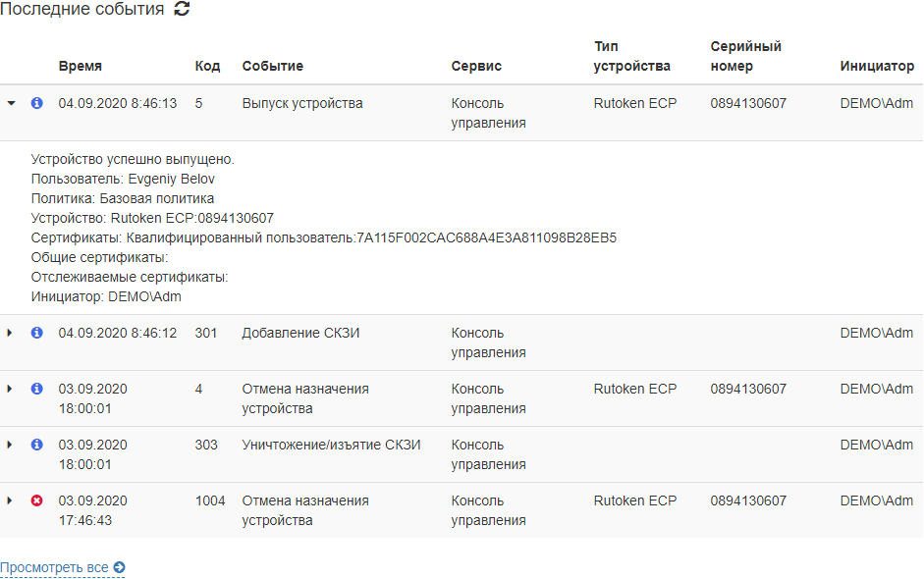The height and width of the screenshot is (579, 924).
Task: Expand the code 4 Отмена назначения row
Action: (11, 389)
